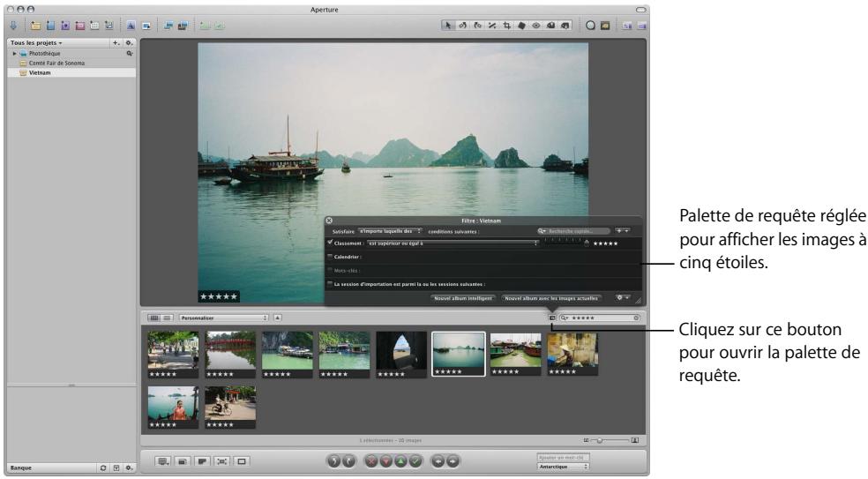The image size is (868, 479).
Task: Click Nouvel album intelligent button
Action: click(x=463, y=298)
